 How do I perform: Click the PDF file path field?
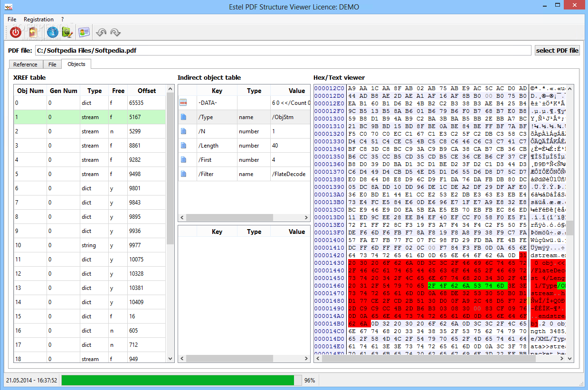[283, 50]
